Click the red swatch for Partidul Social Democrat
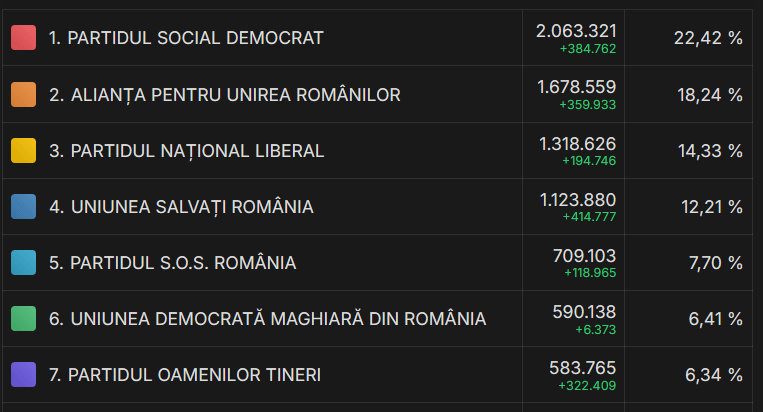The width and height of the screenshot is (763, 412). 23,38
